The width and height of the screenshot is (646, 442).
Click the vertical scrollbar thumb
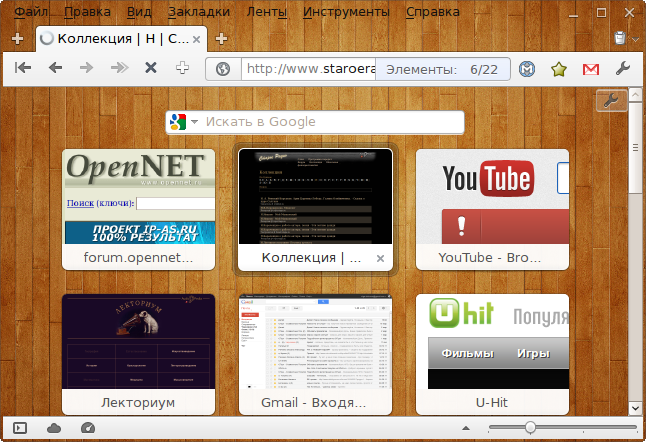pyautogui.click(x=635, y=147)
